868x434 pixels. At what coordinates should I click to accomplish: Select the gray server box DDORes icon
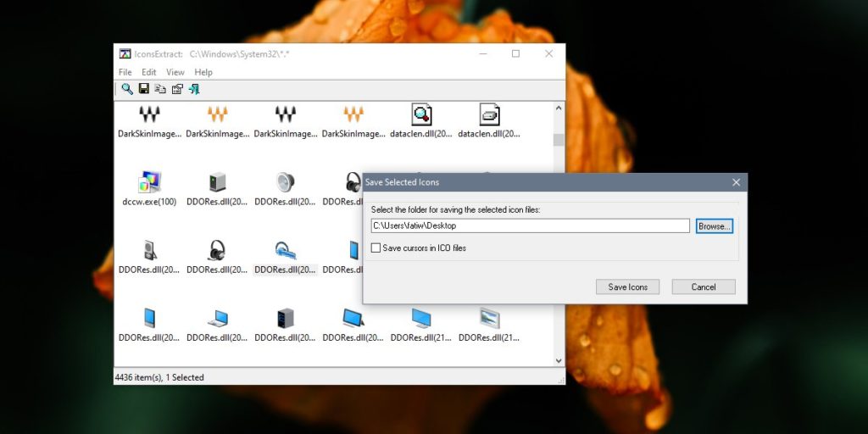[218, 182]
